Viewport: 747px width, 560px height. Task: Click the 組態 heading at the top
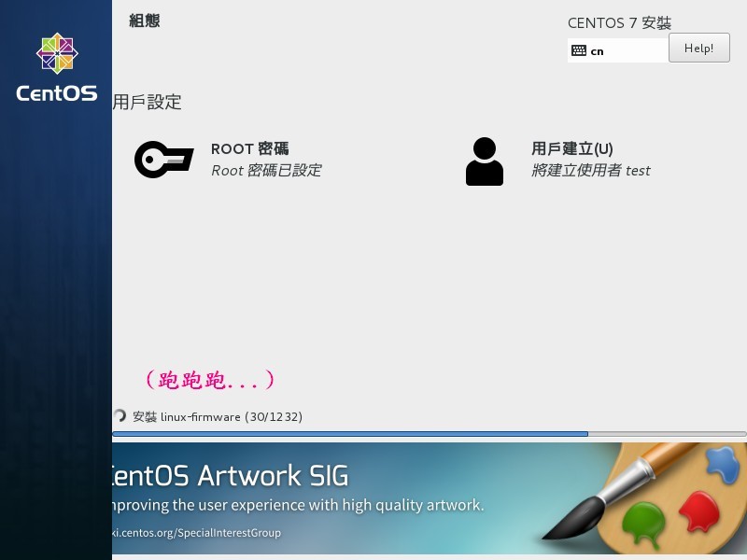click(x=145, y=21)
